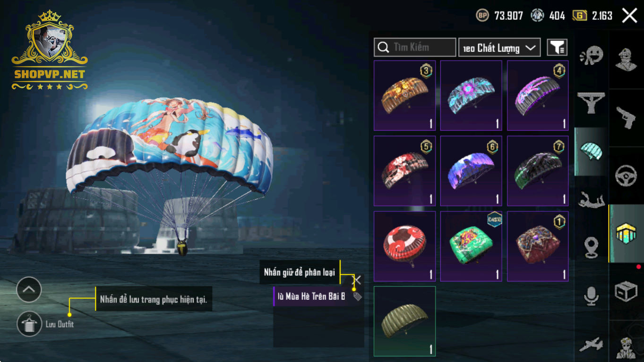Select the red swirl parachute thumbnail

[404, 246]
